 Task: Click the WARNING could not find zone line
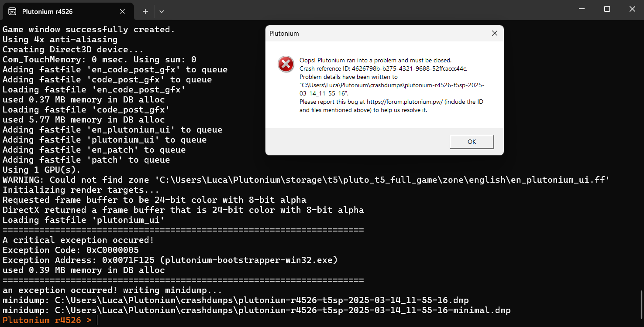point(306,180)
